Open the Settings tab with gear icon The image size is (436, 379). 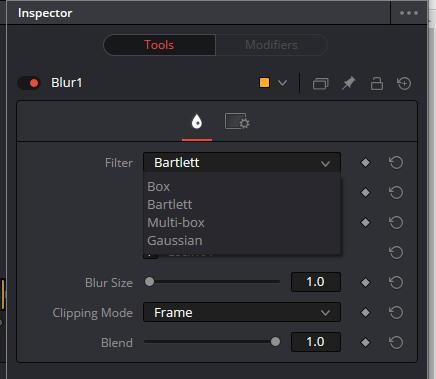(x=237, y=121)
